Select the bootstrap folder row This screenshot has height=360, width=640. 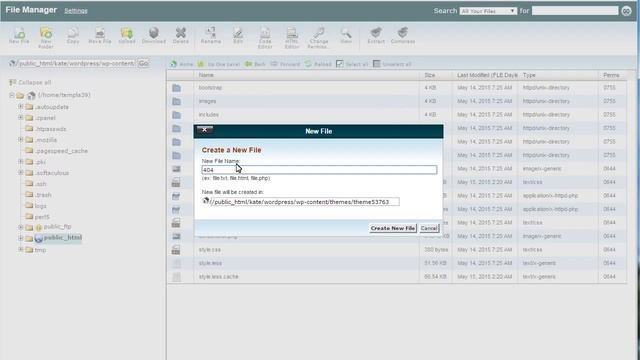pos(396,88)
